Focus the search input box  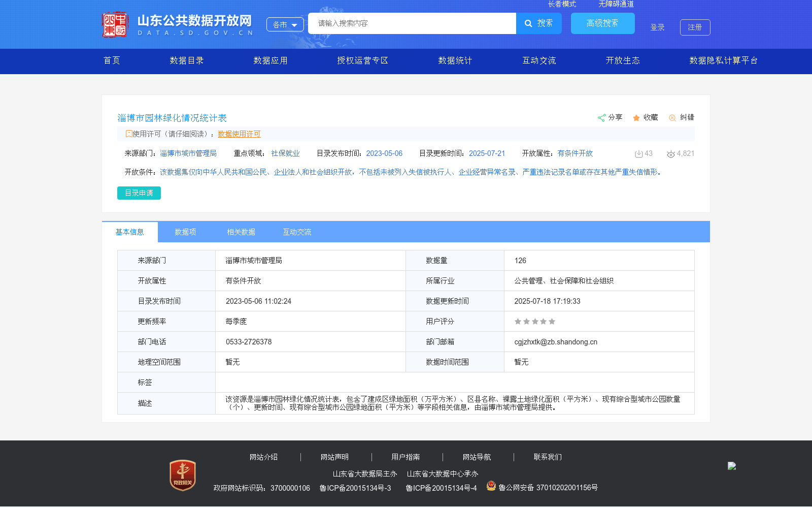coord(412,23)
